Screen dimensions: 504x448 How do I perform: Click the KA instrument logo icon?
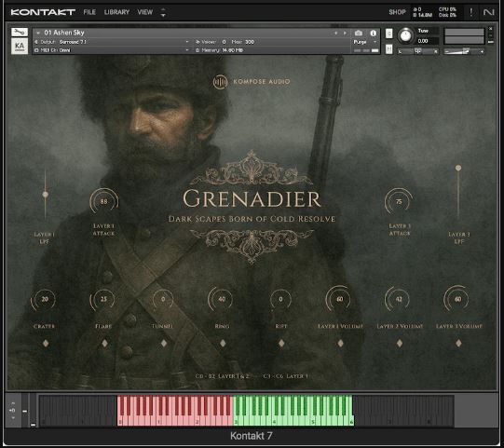[x=20, y=46]
